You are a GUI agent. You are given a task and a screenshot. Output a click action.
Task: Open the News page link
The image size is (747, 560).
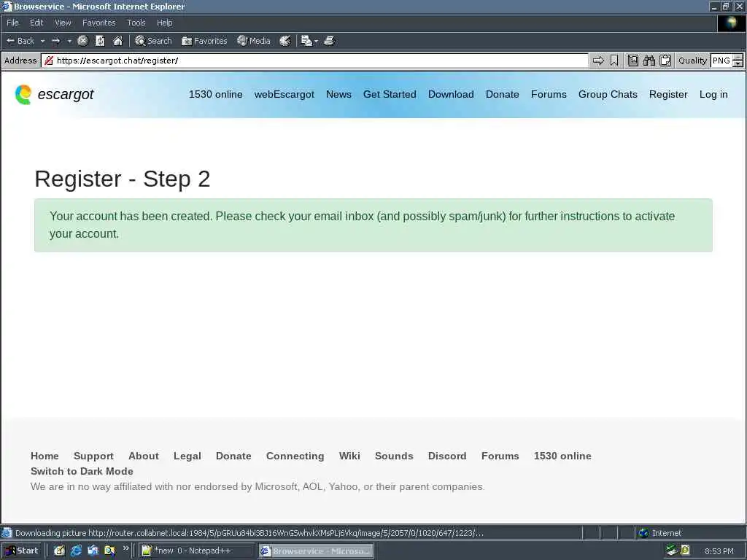[x=338, y=94]
